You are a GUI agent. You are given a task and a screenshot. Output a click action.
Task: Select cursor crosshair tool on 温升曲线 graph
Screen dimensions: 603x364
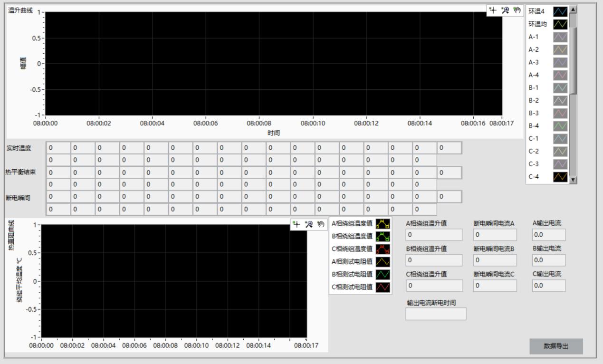pos(494,10)
